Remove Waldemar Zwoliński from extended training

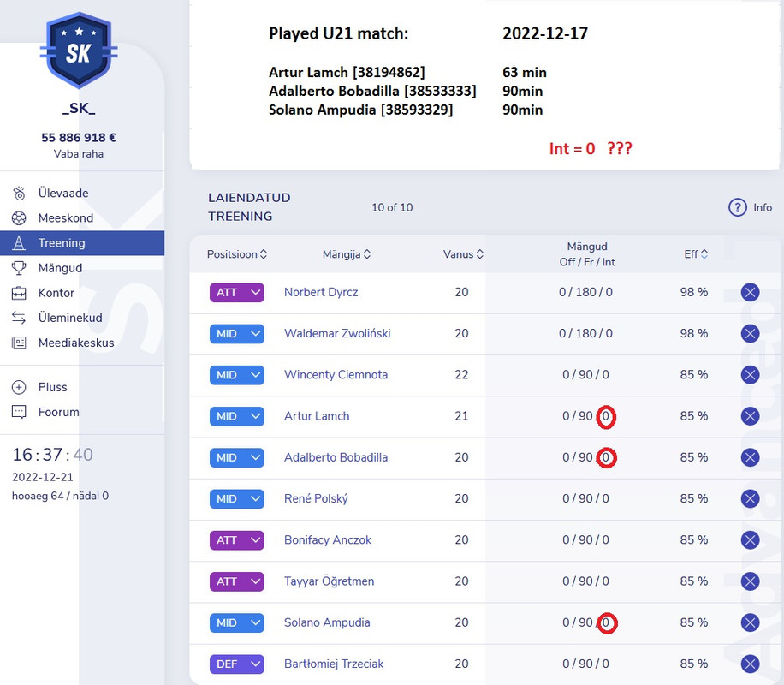(x=750, y=334)
